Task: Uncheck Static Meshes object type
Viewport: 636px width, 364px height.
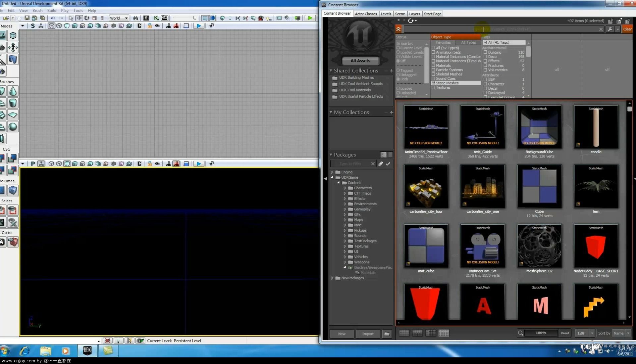Action: point(433,83)
